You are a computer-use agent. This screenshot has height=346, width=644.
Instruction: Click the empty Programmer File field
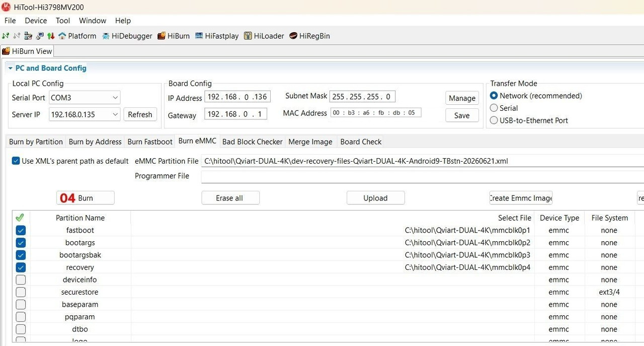click(x=423, y=176)
